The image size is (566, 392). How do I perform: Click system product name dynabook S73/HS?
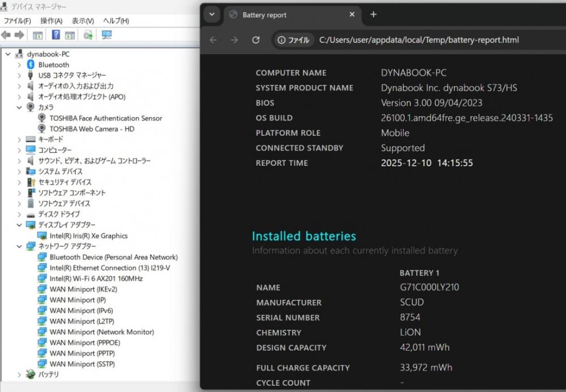point(449,88)
